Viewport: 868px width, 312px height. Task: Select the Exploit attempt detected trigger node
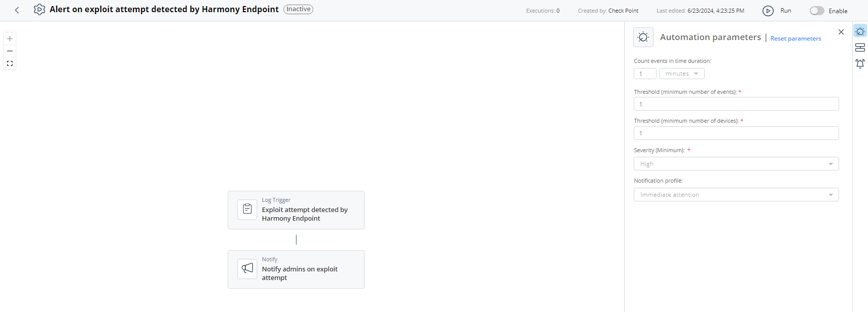(x=296, y=210)
